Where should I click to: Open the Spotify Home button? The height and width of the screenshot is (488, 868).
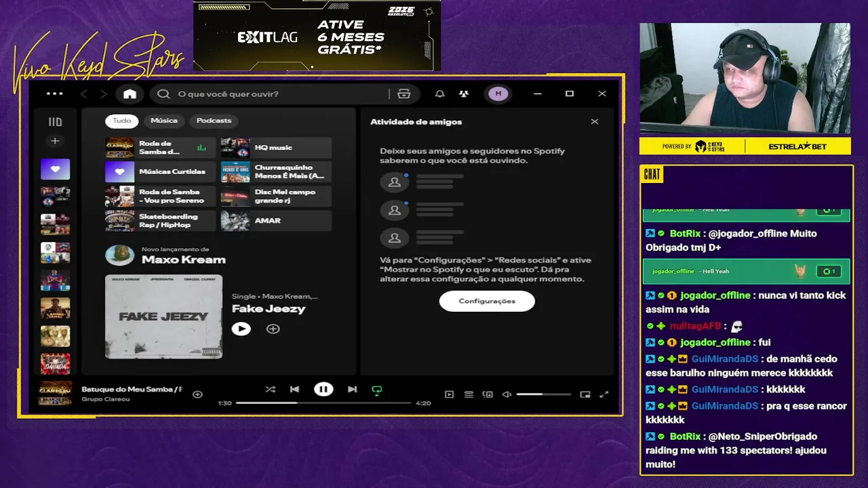130,94
